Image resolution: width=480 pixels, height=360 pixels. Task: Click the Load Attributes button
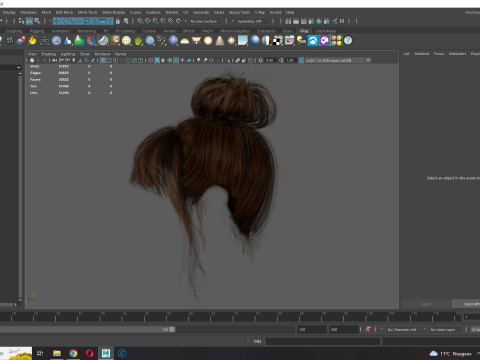[x=467, y=304]
